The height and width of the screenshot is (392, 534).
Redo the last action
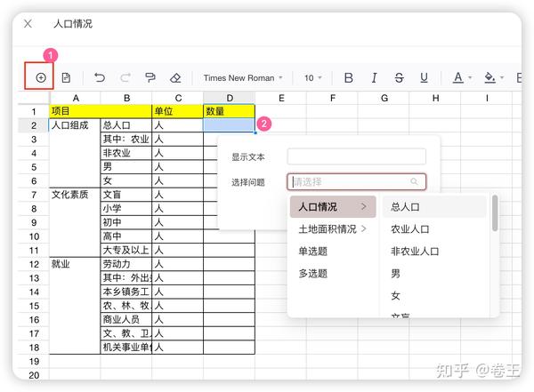coord(125,78)
